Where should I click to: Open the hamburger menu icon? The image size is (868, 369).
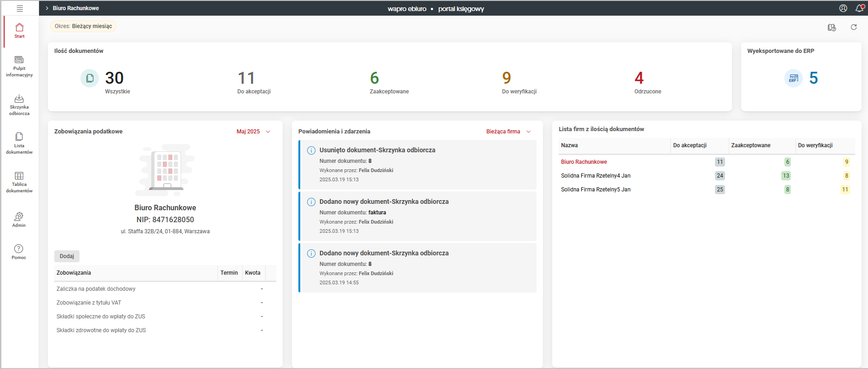[20, 8]
